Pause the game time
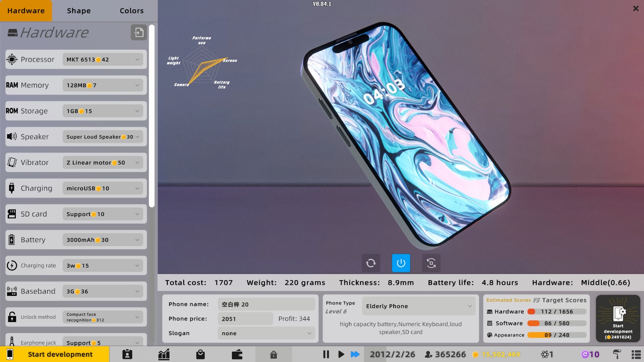644x362 pixels. (x=326, y=354)
